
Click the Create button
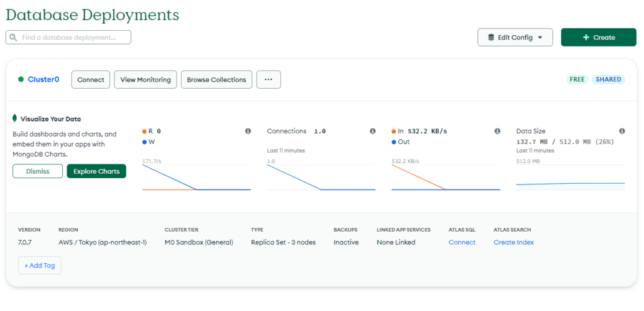[599, 37]
